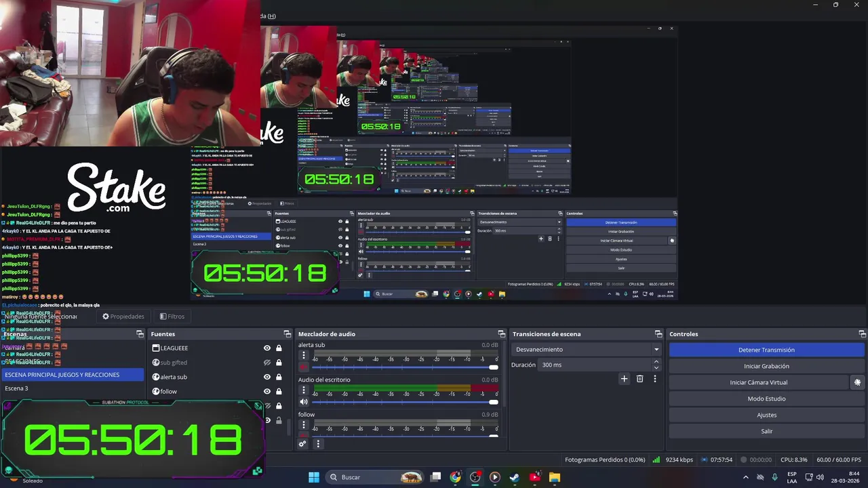Open the Windows Start menu
This screenshot has height=488, width=868.
314,477
